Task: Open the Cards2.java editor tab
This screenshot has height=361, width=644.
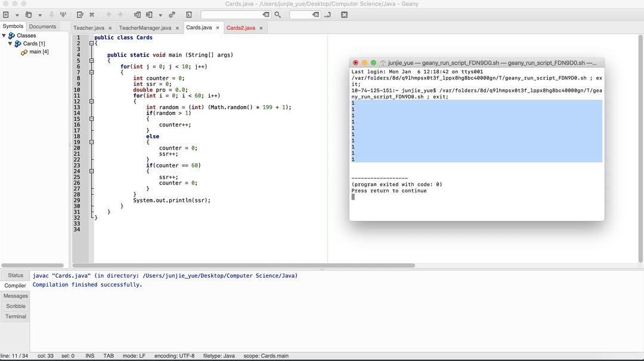Action: (x=241, y=28)
